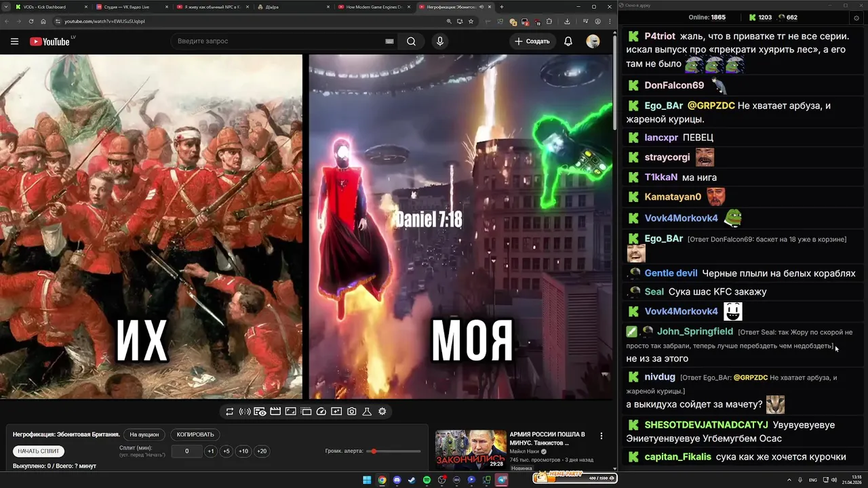Click the screenshot camera icon in the player toolbar
This screenshot has height=488, width=868.
pyautogui.click(x=352, y=411)
